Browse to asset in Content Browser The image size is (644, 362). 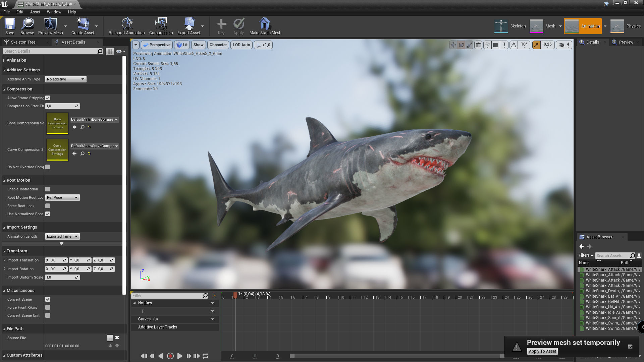(27, 26)
